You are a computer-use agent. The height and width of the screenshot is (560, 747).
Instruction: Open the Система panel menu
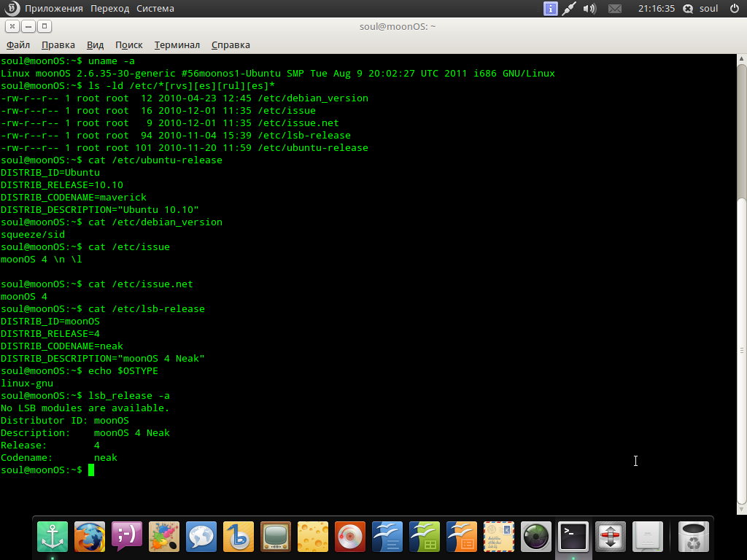(x=155, y=9)
